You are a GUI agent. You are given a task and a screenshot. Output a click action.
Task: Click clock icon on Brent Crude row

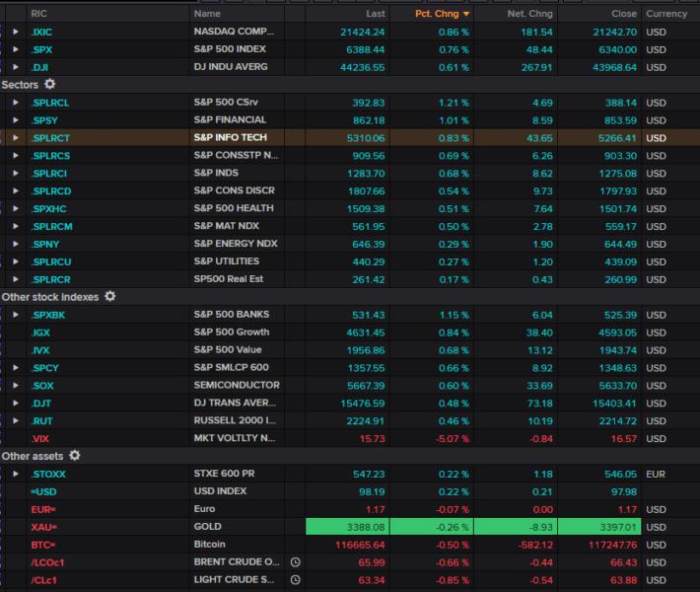coord(295,562)
